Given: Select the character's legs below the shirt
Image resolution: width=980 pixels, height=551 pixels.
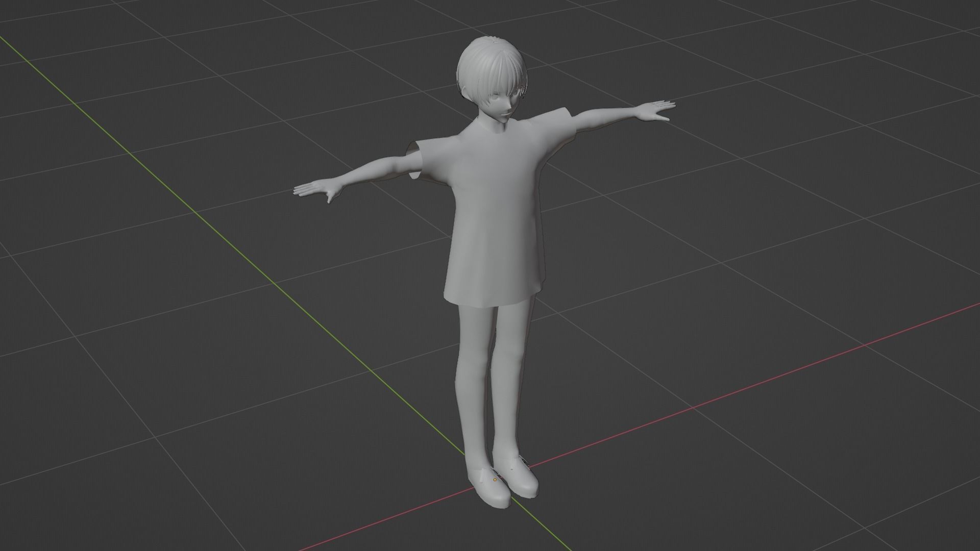Looking at the screenshot, I should pos(493,383).
